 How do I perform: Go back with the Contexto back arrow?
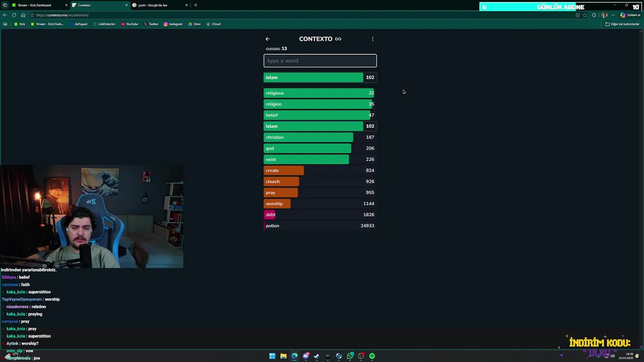pyautogui.click(x=268, y=39)
